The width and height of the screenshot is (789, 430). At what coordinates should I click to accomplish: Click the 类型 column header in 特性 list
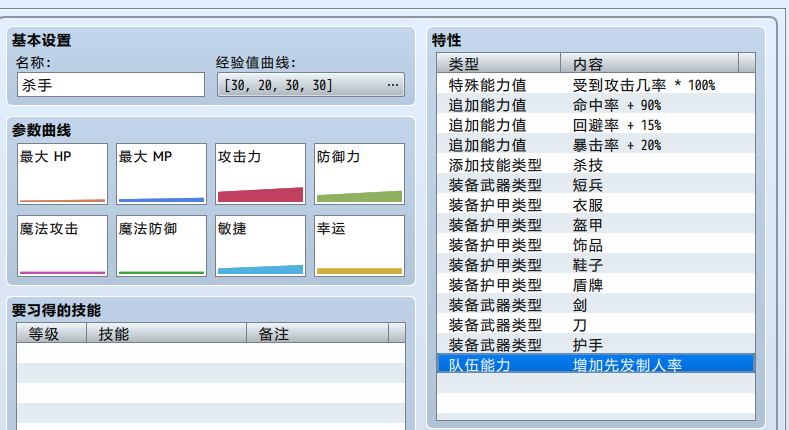tap(499, 63)
